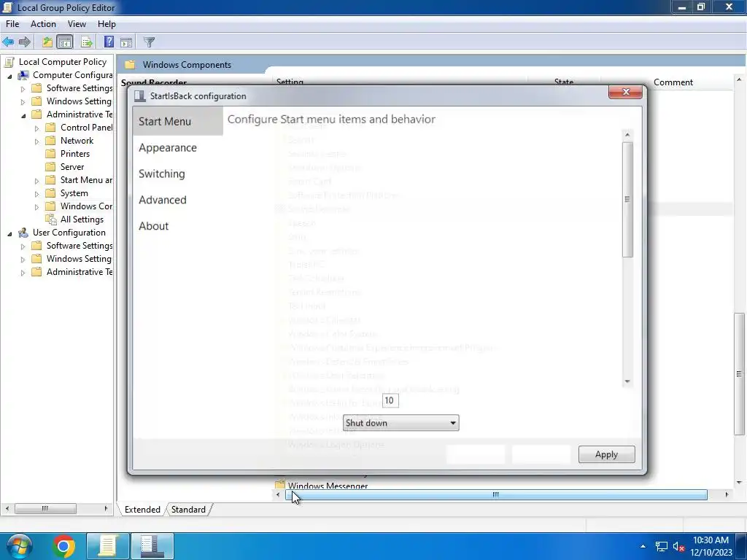Screen dimensions: 747x560
Task: Collapse the User Configuration node
Action: [x=9, y=234]
